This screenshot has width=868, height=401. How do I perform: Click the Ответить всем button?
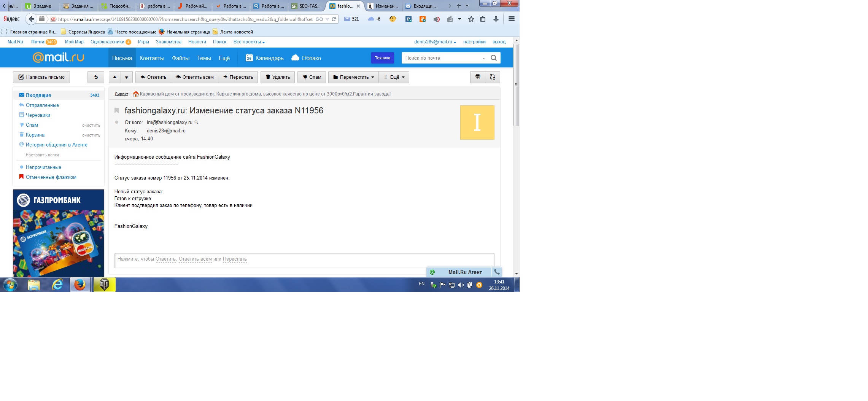(x=194, y=77)
